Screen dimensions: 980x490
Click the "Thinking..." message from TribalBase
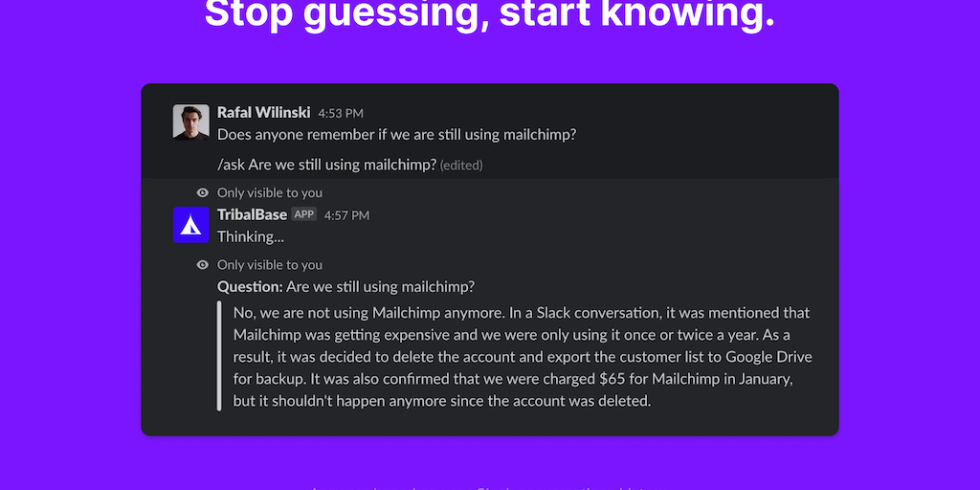[x=251, y=236]
